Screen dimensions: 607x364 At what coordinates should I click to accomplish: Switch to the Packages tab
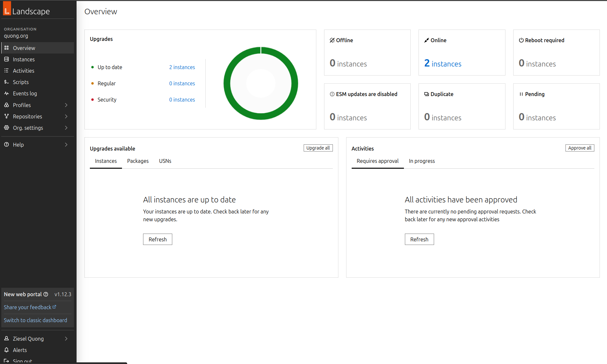point(138,161)
